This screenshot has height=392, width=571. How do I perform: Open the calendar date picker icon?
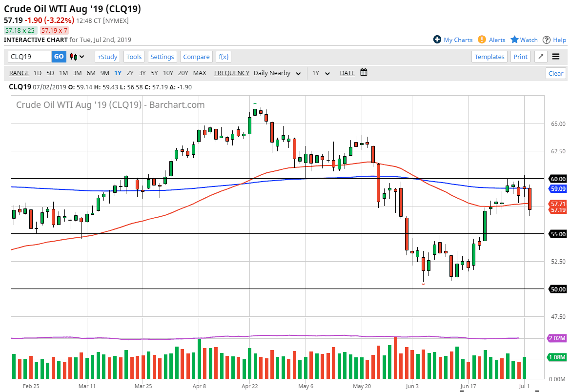coord(363,72)
